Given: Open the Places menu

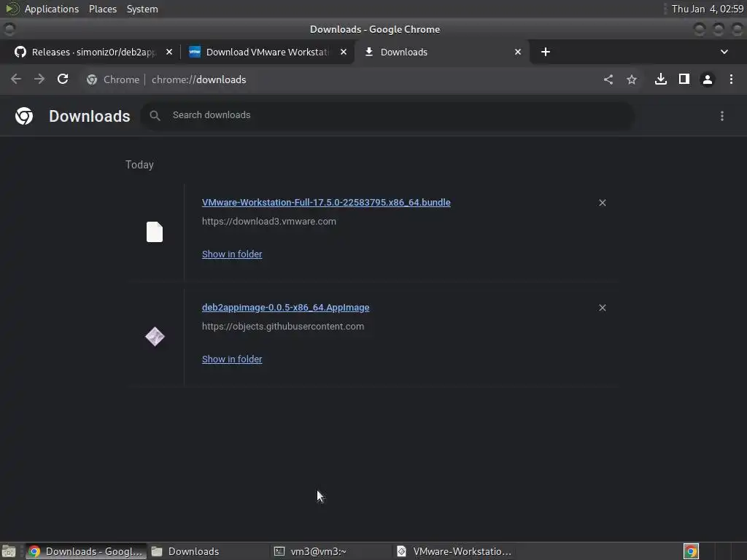Looking at the screenshot, I should pyautogui.click(x=102, y=9).
